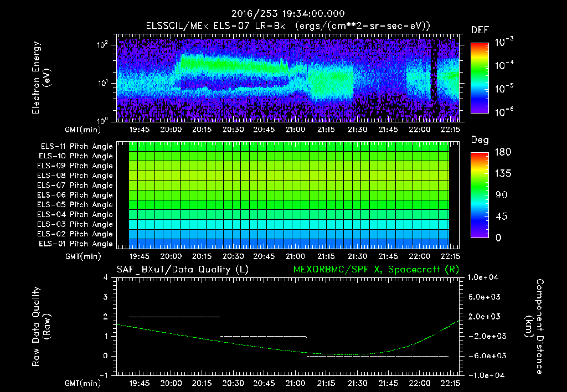
Task: Click the 0 label on Deg scale
Action: [499, 238]
